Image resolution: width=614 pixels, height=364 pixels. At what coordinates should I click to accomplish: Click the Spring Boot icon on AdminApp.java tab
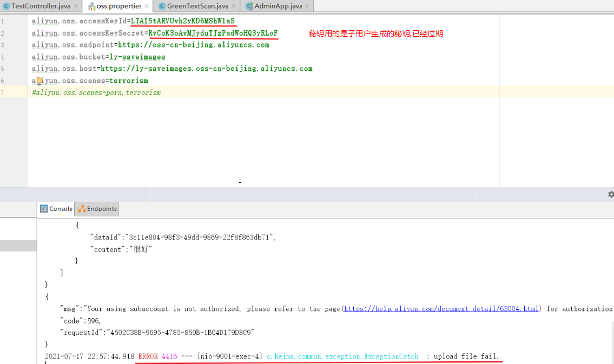(x=249, y=5)
